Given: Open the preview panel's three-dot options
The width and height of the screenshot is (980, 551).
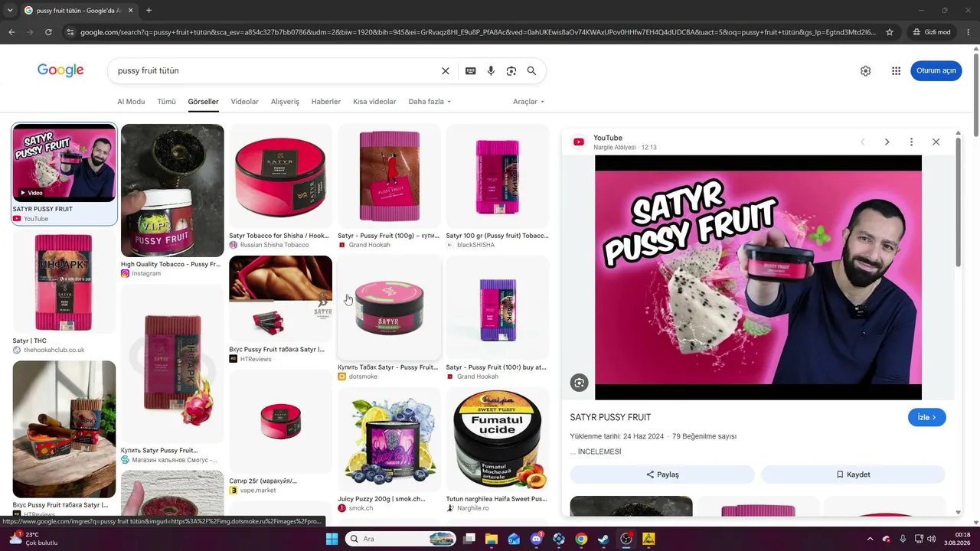Looking at the screenshot, I should [x=911, y=142].
